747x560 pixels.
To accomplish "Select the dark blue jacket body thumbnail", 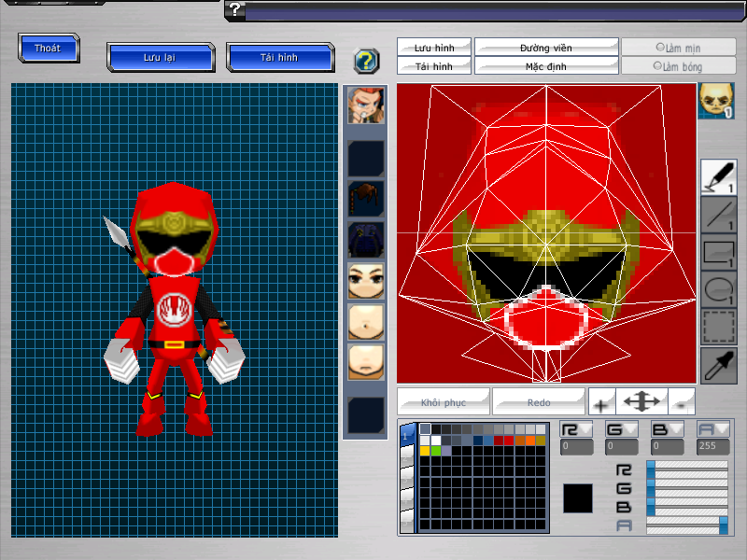I will point(365,240).
